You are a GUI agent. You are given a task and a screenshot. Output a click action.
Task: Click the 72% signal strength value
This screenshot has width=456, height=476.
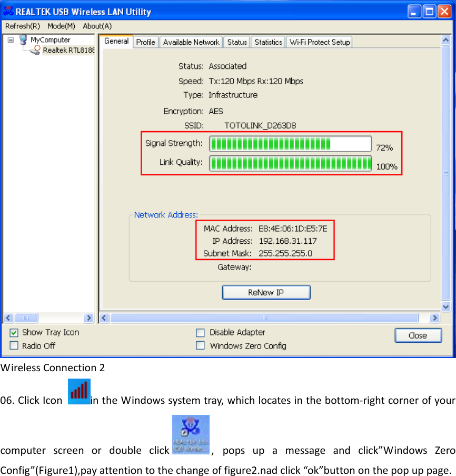pyautogui.click(x=384, y=148)
